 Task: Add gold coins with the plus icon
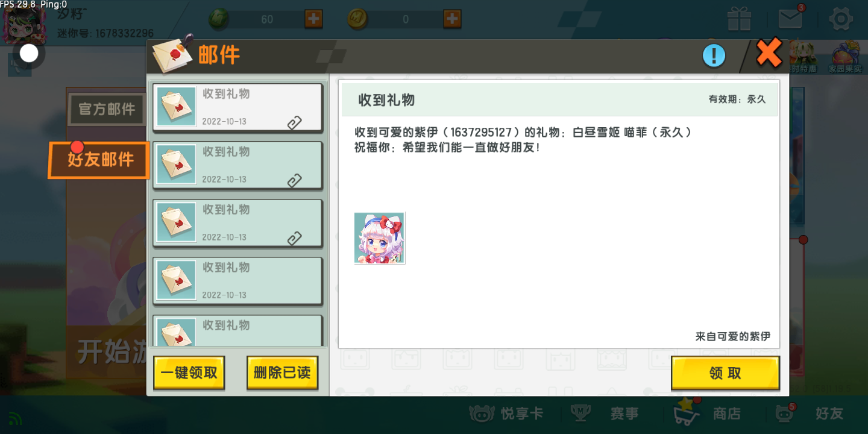[452, 19]
